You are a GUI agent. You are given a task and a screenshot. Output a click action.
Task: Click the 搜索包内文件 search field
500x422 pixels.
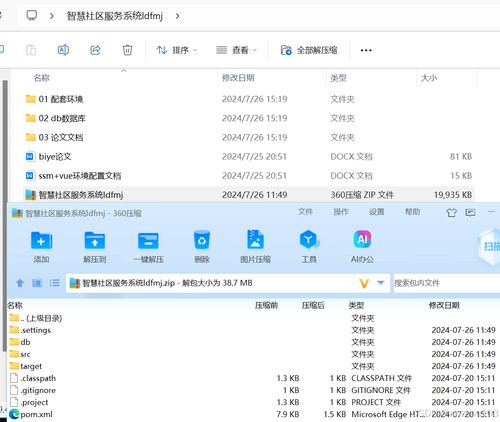tap(447, 283)
